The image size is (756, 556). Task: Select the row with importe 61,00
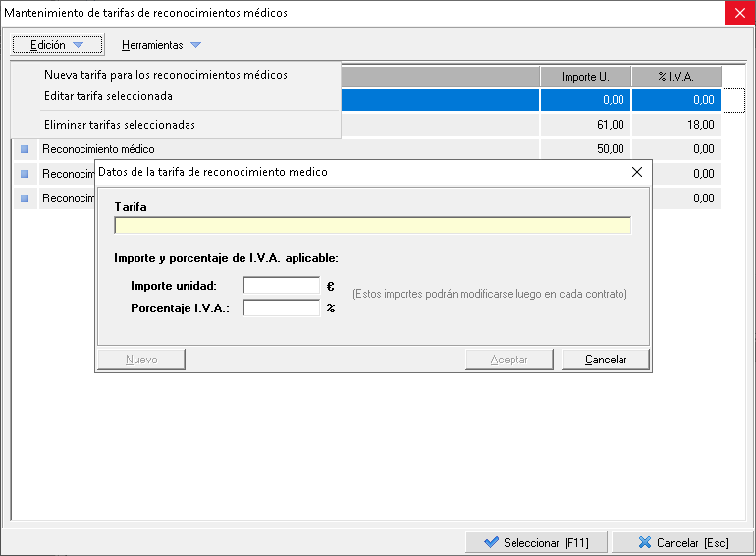coord(585,125)
